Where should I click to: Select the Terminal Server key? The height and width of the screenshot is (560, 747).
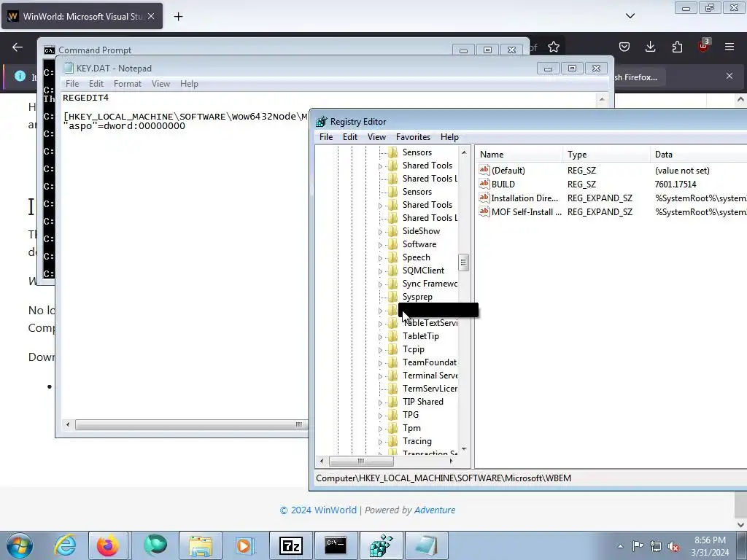[x=430, y=376]
